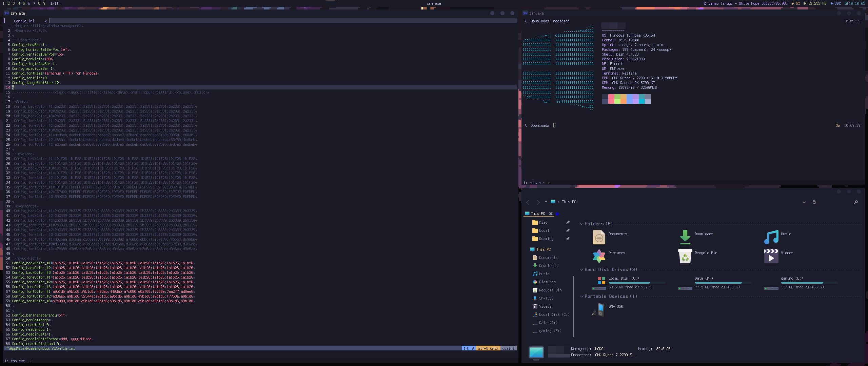
Task: Open the Pictures pinwheel icon
Action: [x=599, y=256]
